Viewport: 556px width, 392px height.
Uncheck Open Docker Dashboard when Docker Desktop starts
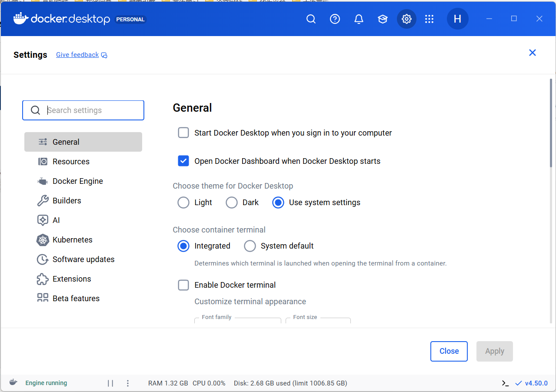click(x=183, y=161)
